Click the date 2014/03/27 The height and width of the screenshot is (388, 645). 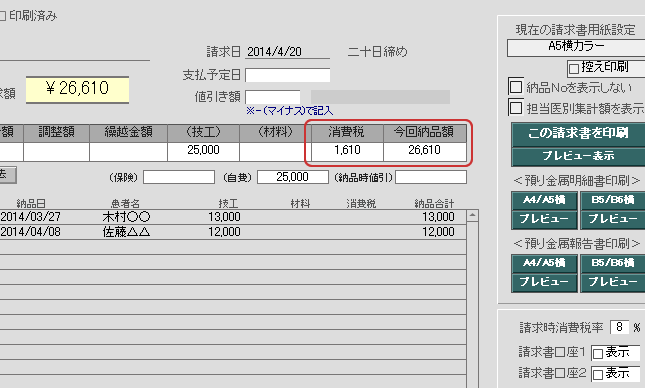[x=30, y=217]
